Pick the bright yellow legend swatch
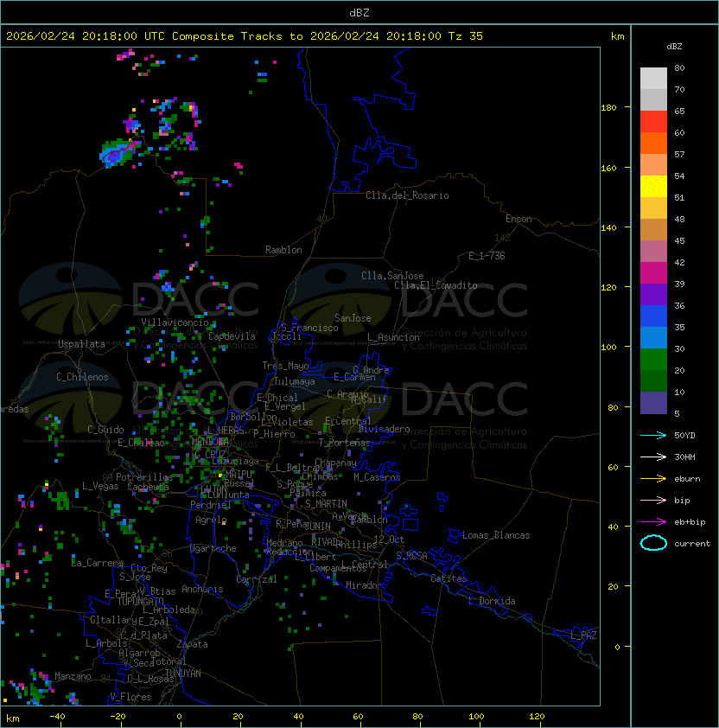 653,186
